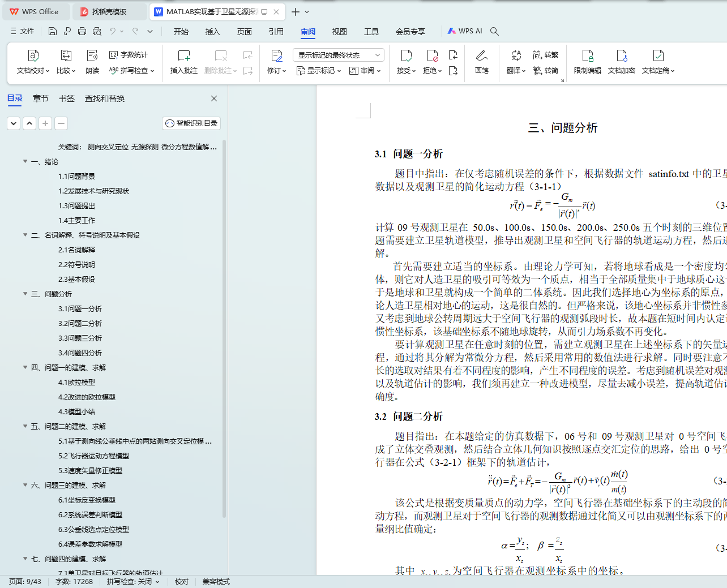Convert text with 转简
The width and height of the screenshot is (727, 588).
point(546,71)
